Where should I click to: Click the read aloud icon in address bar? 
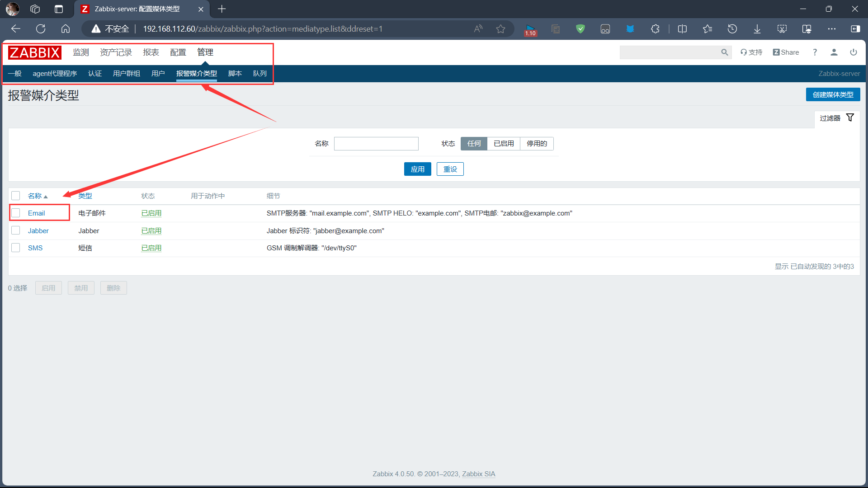pyautogui.click(x=478, y=29)
